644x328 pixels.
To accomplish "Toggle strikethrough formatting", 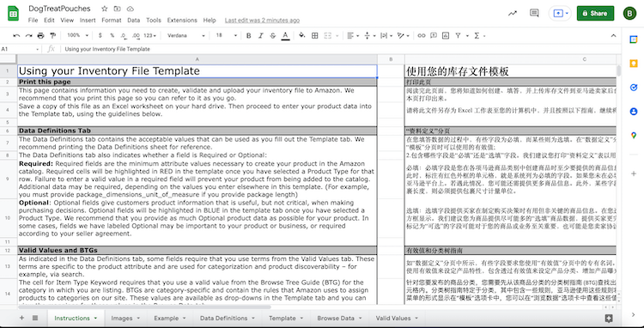I will pyautogui.click(x=273, y=36).
